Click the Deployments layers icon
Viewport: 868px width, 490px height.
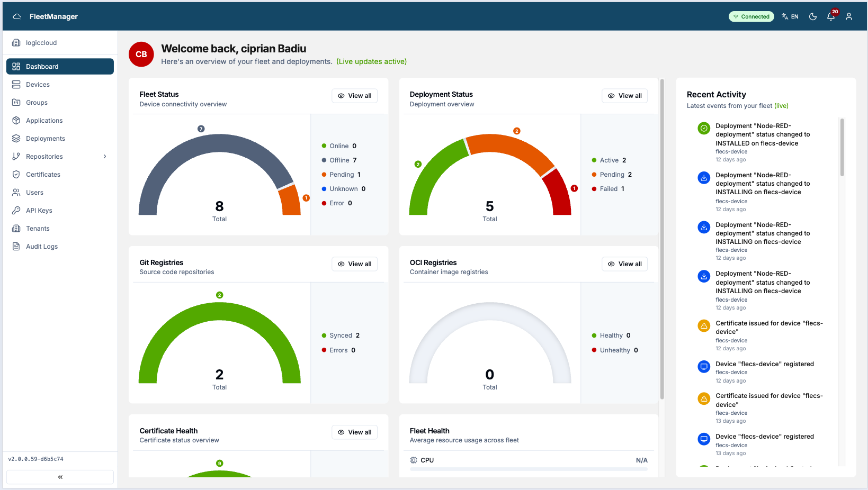16,139
